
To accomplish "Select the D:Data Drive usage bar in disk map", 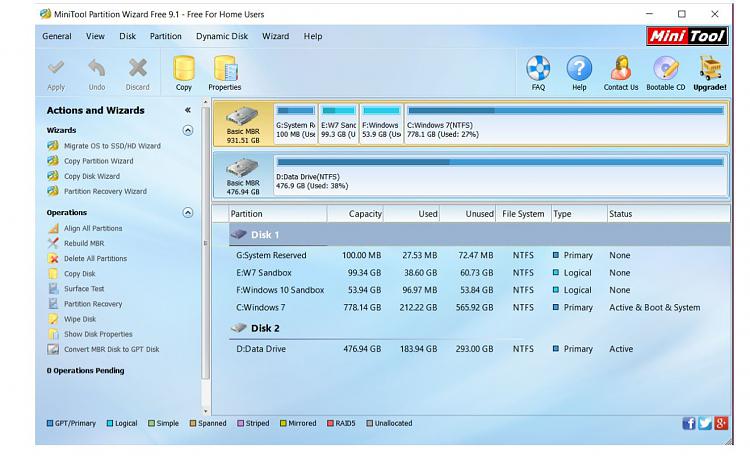I will [500, 162].
